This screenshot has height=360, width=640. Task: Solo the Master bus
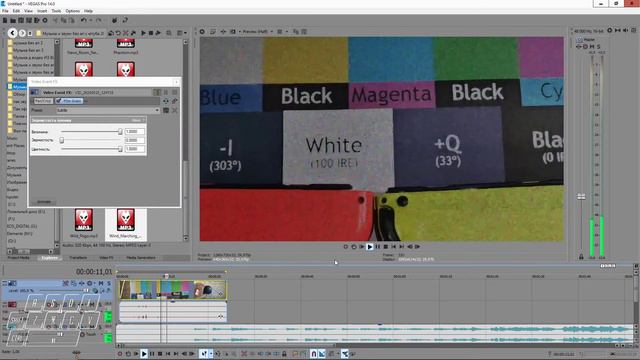pyautogui.click(x=598, y=47)
